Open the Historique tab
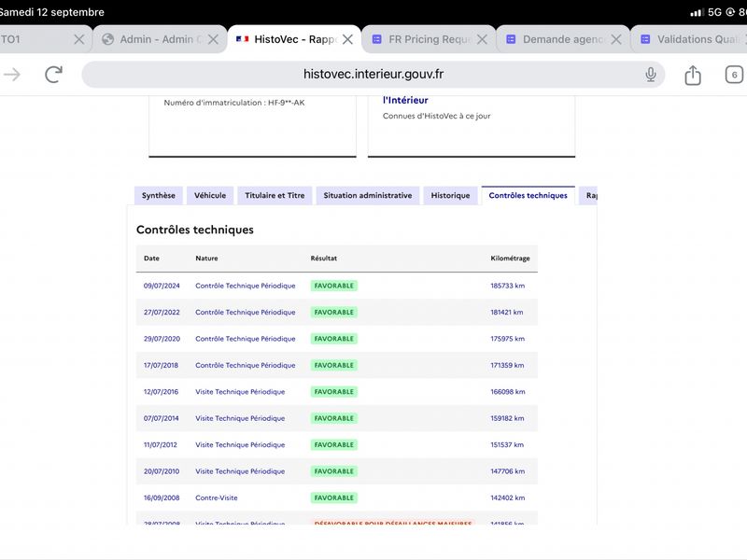Screen dimensions: 747x560 (450, 195)
